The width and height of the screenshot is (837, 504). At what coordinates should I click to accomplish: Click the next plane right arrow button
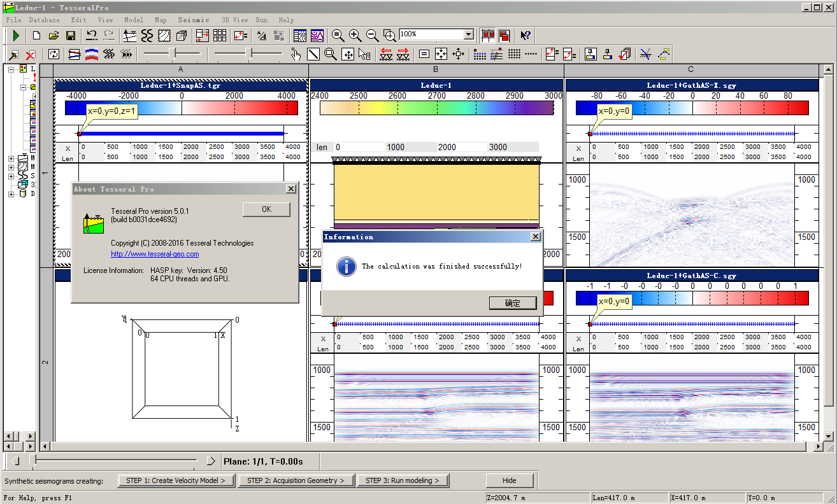click(211, 461)
